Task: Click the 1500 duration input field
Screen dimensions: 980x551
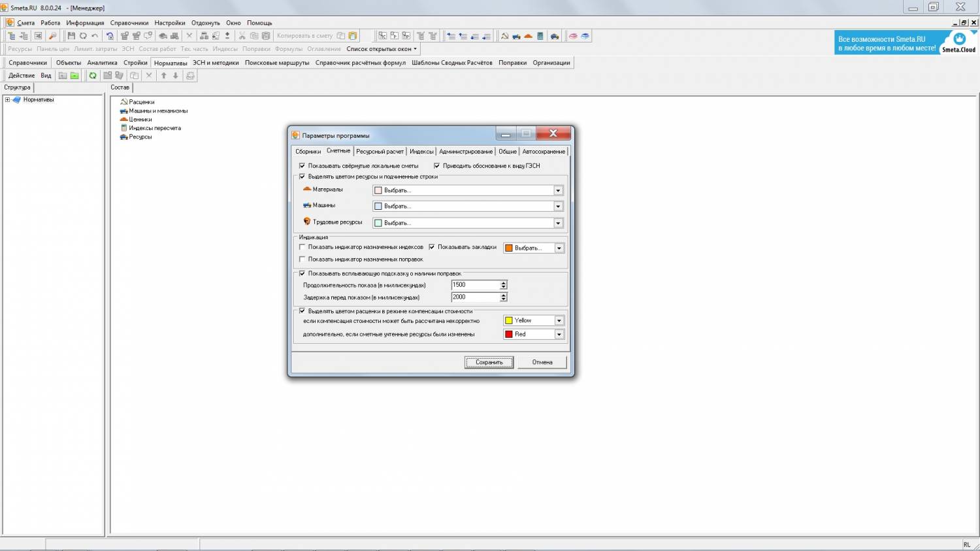Action: 476,285
